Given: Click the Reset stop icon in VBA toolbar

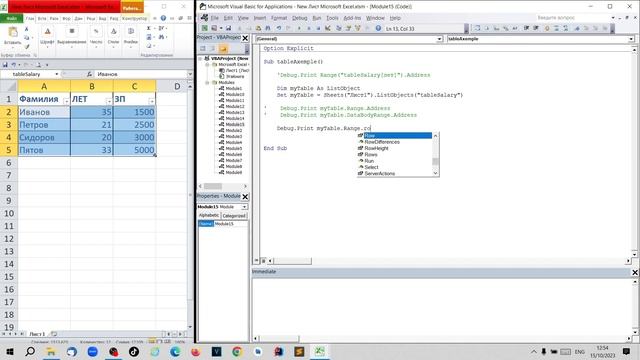Looking at the screenshot, I should coord(318,28).
